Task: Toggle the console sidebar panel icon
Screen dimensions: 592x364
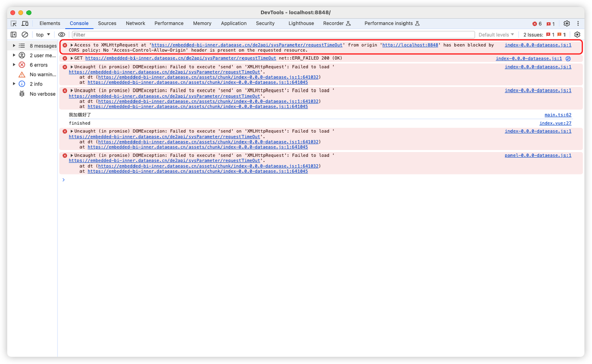Action: [x=13, y=35]
